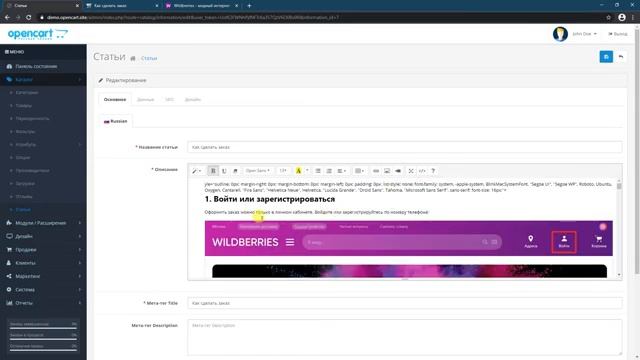Click the Название статьи input field
The height and width of the screenshot is (360, 640).
click(x=404, y=147)
